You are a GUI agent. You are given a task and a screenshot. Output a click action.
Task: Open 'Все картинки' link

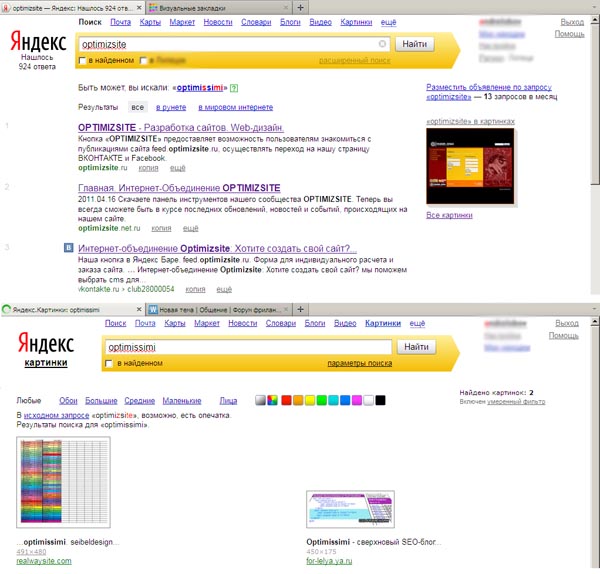click(x=449, y=215)
